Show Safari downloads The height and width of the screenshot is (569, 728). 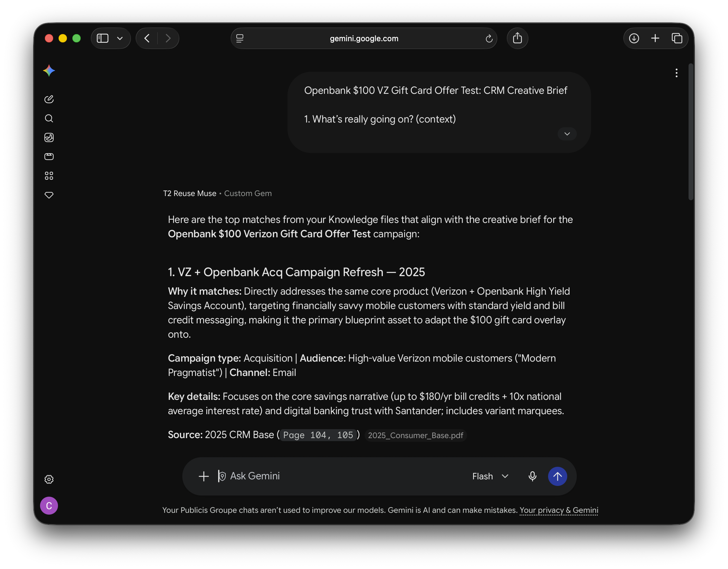(x=634, y=38)
